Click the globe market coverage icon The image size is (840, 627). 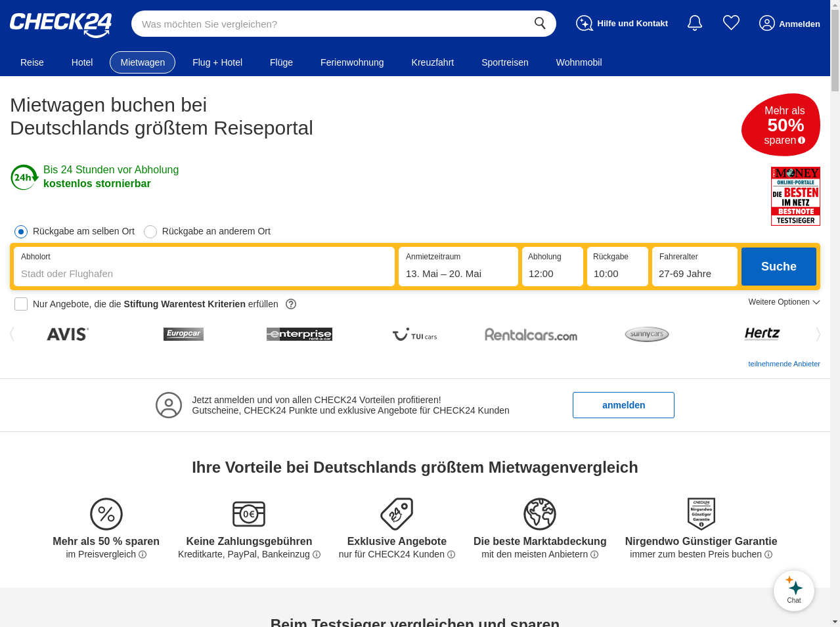pyautogui.click(x=540, y=514)
